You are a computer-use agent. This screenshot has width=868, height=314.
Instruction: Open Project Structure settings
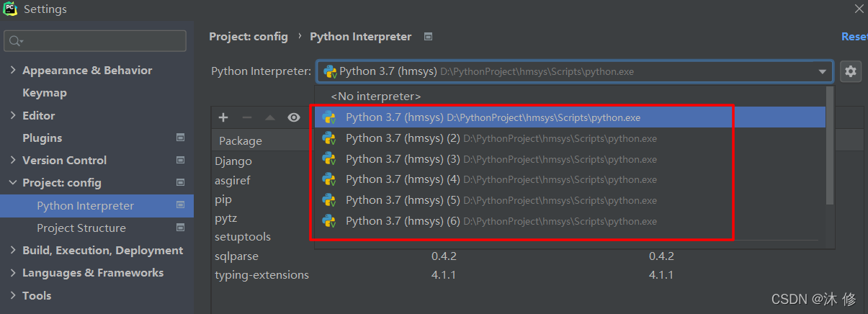(x=81, y=228)
